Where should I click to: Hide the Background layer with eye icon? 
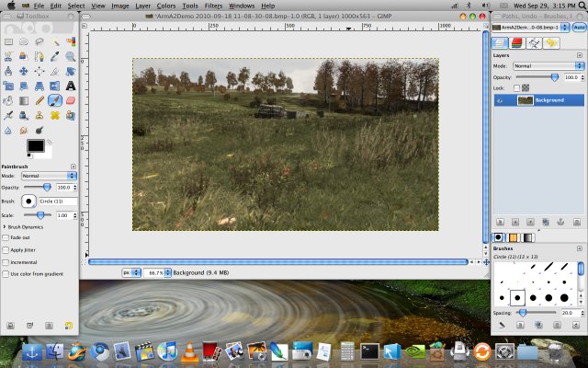click(501, 99)
